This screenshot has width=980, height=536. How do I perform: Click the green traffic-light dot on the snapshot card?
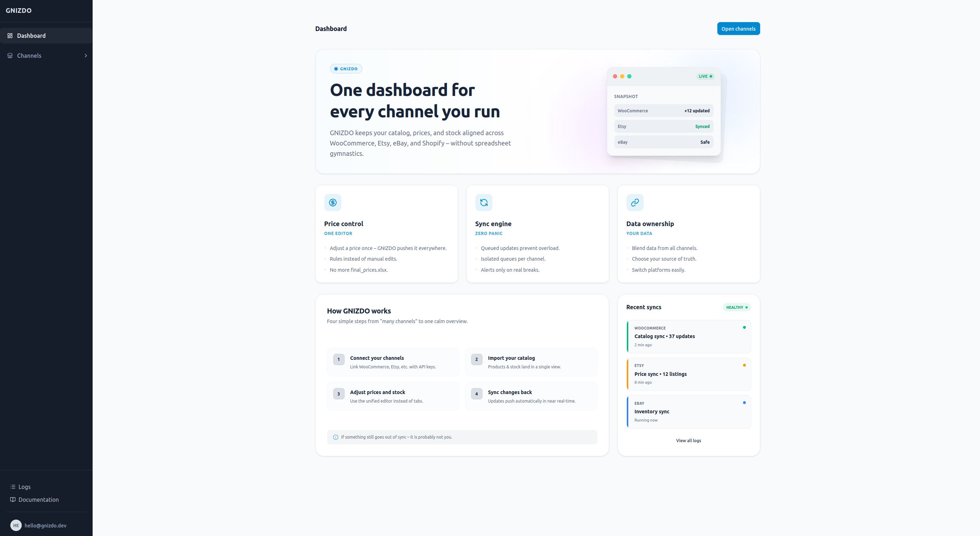click(630, 76)
